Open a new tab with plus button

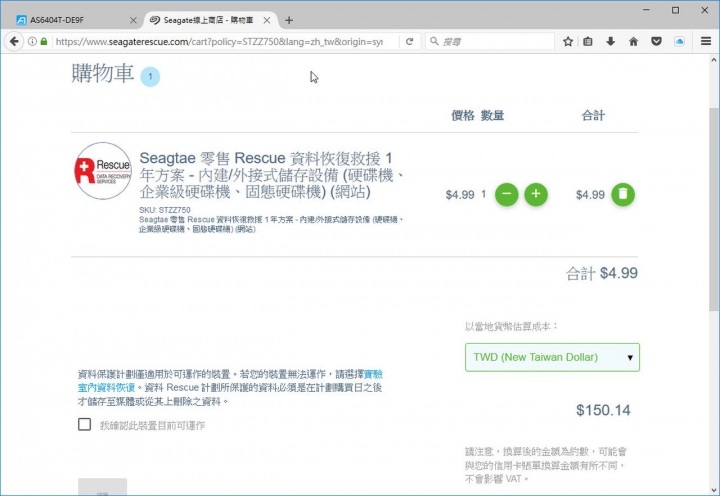(x=289, y=20)
